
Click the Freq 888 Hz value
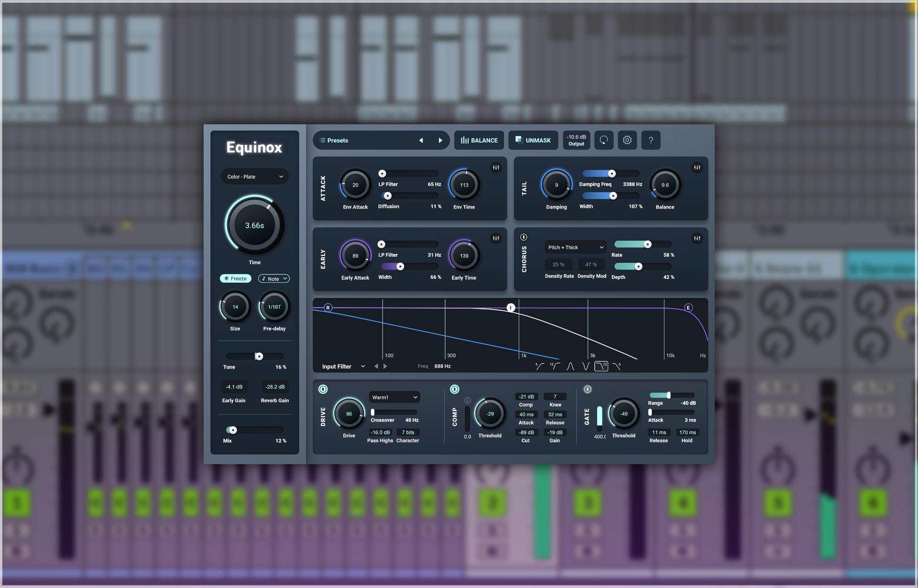(x=442, y=366)
